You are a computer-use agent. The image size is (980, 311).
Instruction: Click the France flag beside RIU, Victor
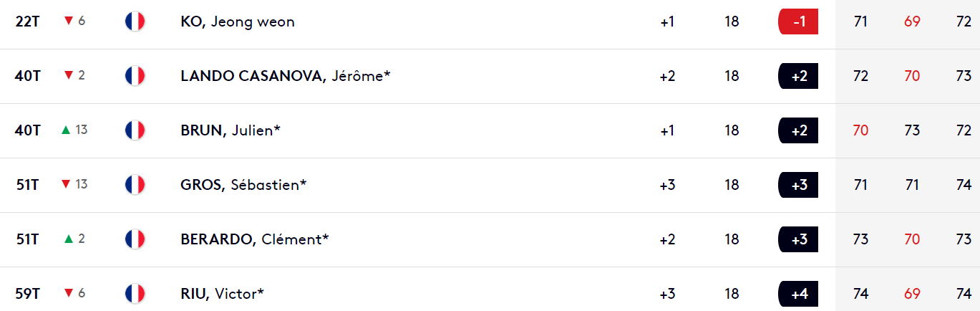(135, 293)
